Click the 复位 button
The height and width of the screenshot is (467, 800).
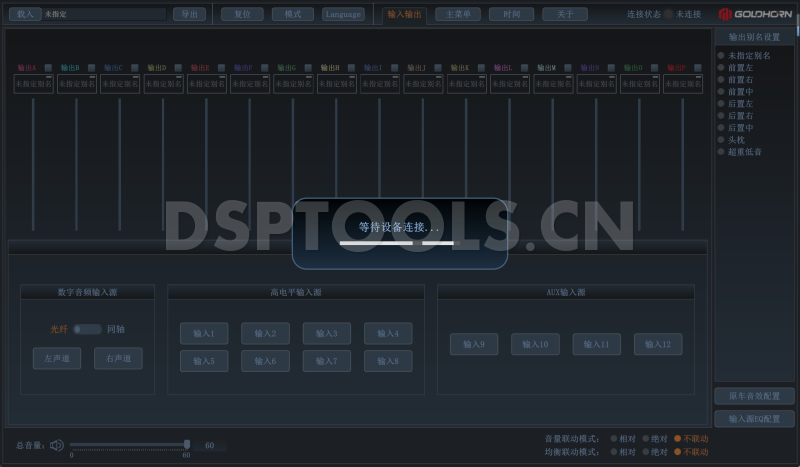242,14
